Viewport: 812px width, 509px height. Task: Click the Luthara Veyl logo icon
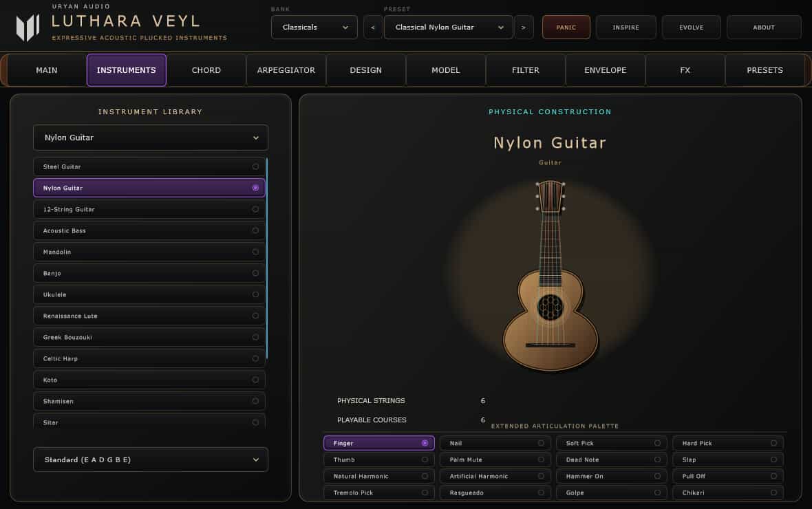[28, 28]
